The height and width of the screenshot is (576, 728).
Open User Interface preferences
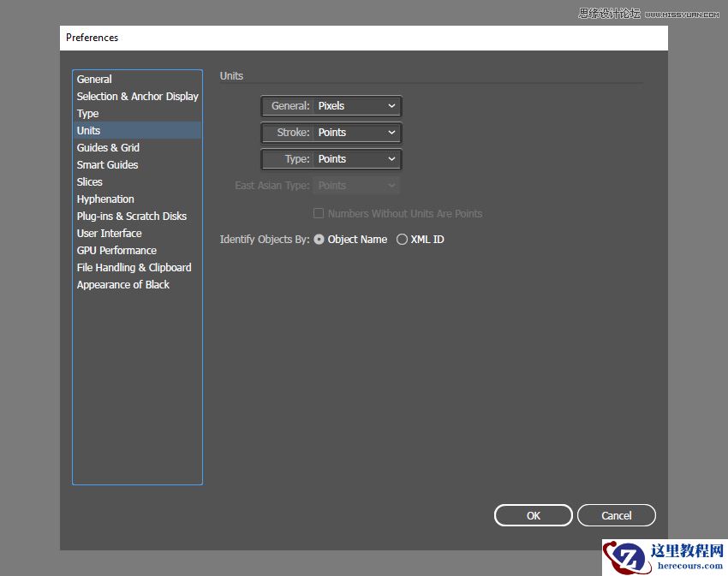tap(137, 234)
